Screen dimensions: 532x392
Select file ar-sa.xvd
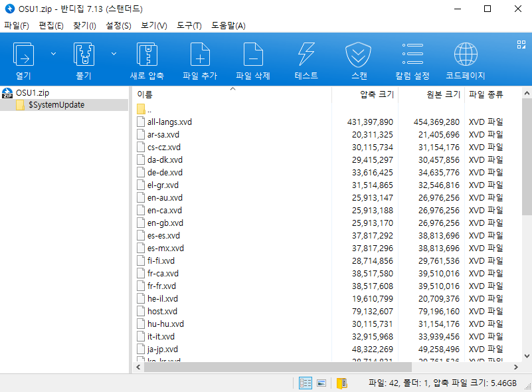pos(163,135)
